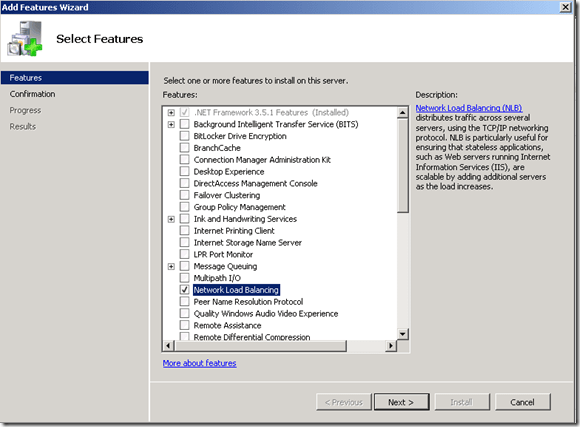The image size is (580, 427).
Task: Click the horizontal scroll right arrow
Action: pos(391,346)
